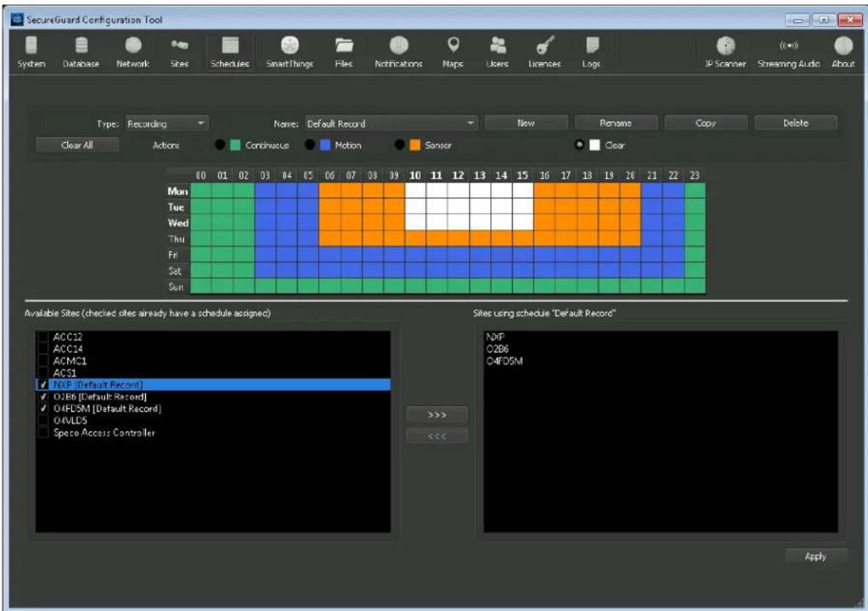Select the hour 12 column header
868x611 pixels.
[x=458, y=176]
